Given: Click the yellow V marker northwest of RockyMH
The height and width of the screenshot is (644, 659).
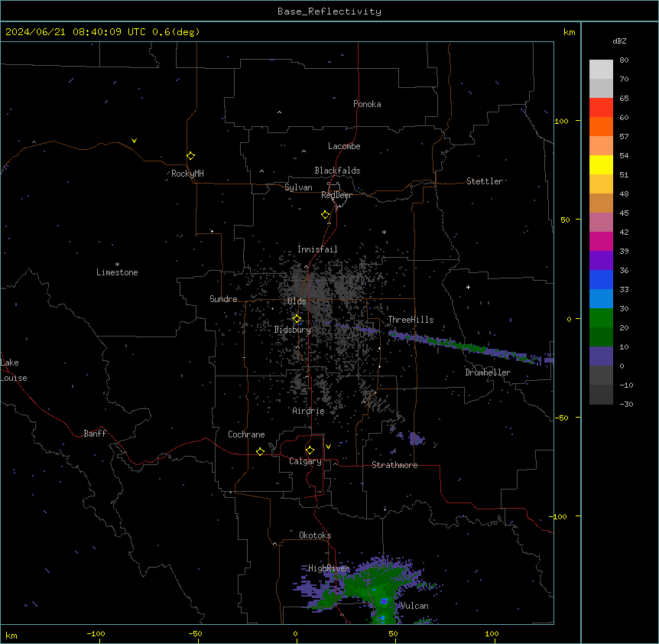Looking at the screenshot, I should coord(134,141).
